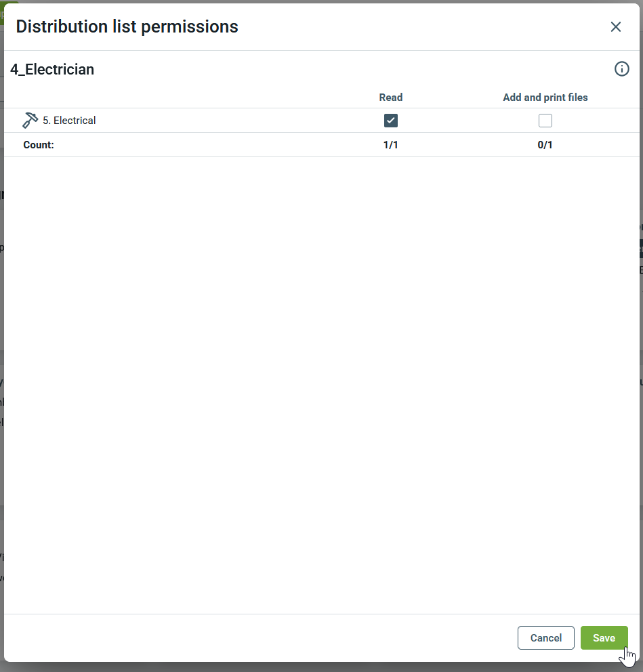The width and height of the screenshot is (643, 672).
Task: Click the 4_Electrician list heading
Action: [52, 69]
